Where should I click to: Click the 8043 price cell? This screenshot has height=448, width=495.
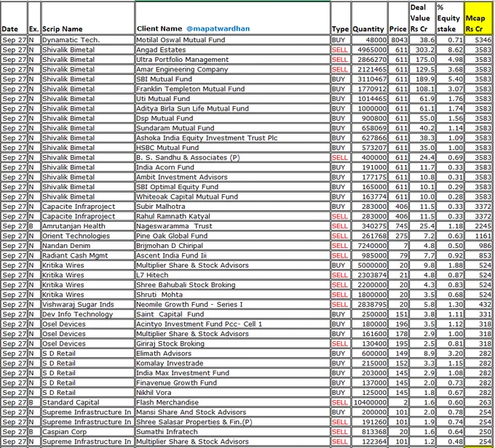click(x=400, y=40)
